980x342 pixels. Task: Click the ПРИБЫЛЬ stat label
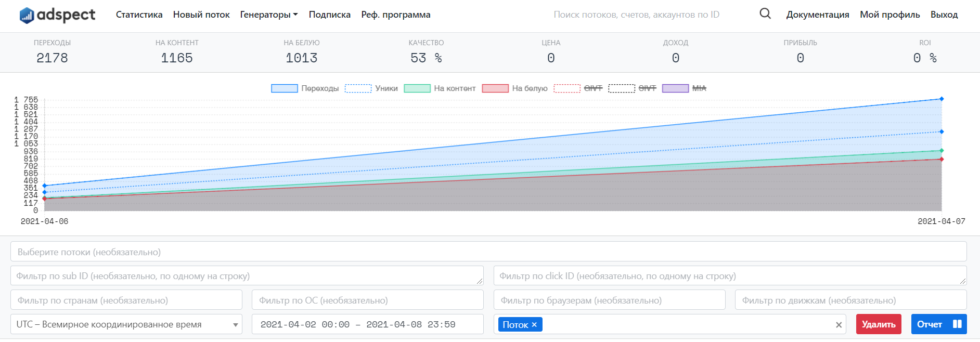801,43
